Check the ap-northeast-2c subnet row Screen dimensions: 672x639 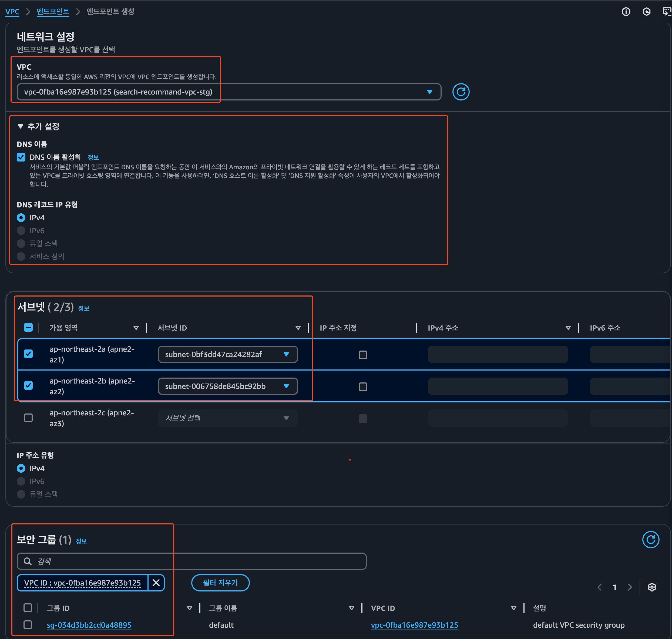[28, 418]
